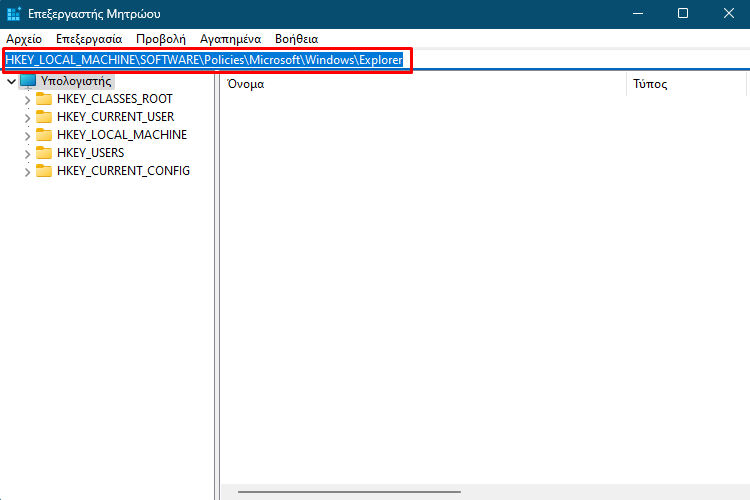750x500 pixels.
Task: Open the Προβολή menu
Action: click(x=161, y=39)
